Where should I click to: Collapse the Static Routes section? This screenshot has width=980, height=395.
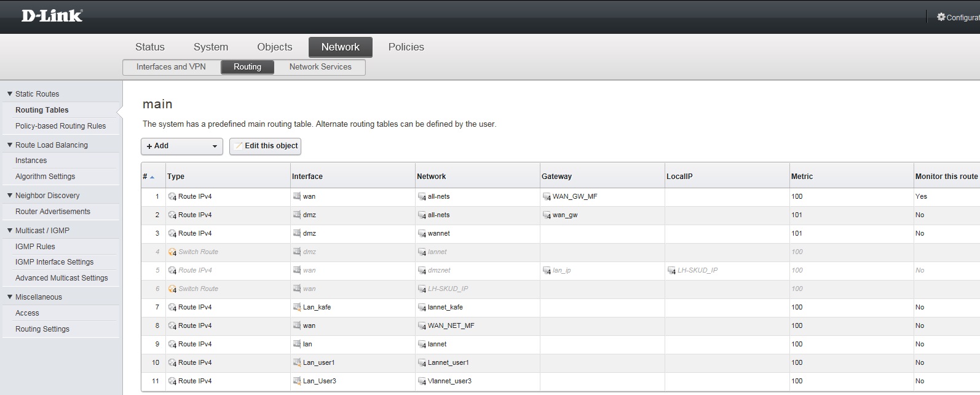(x=10, y=94)
